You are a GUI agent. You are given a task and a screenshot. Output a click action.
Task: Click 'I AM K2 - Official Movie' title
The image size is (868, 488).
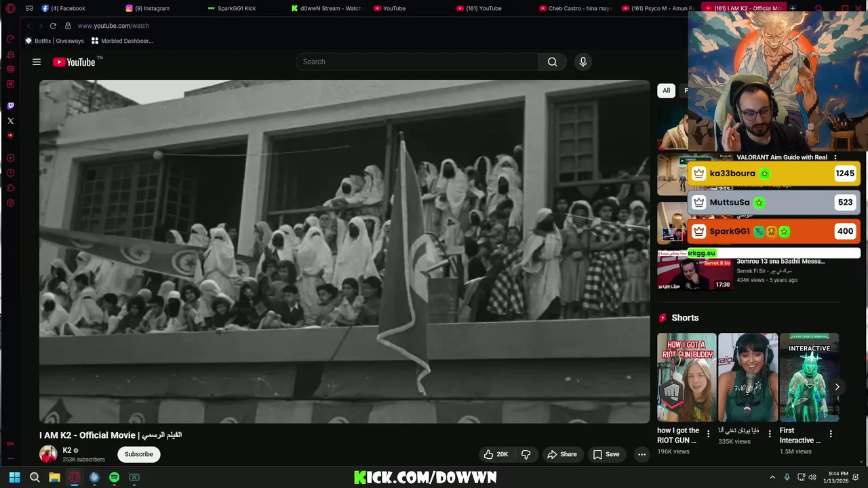click(111, 435)
